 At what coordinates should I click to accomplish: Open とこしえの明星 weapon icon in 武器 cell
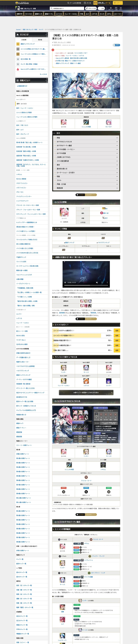pyautogui.click(x=69, y=465)
